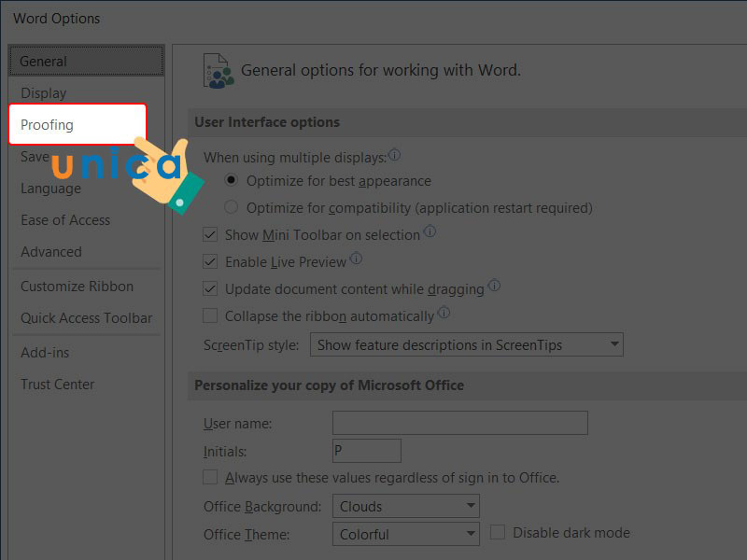Select Optimize for best appearance radio
The height and width of the screenshot is (560, 747).
click(231, 180)
